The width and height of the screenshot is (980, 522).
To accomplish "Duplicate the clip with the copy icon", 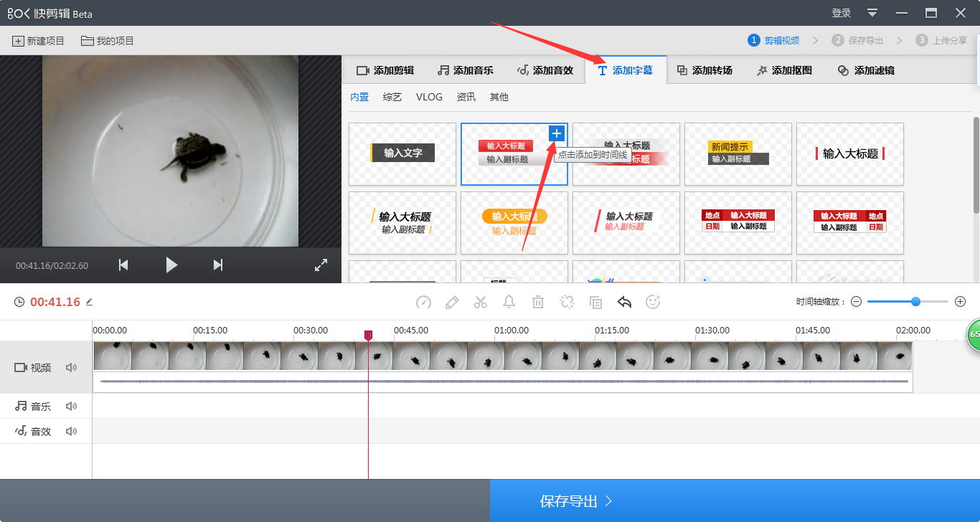I will pyautogui.click(x=595, y=302).
